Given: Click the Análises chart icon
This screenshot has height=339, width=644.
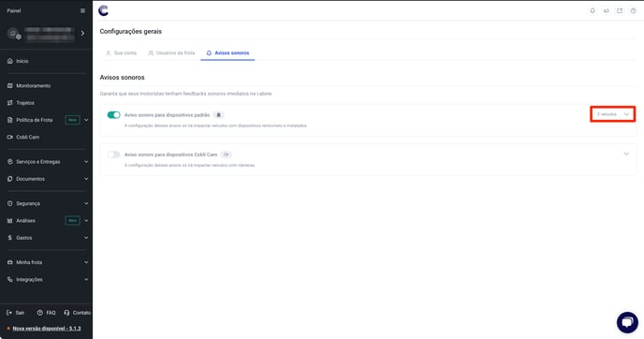Looking at the screenshot, I should coord(10,221).
